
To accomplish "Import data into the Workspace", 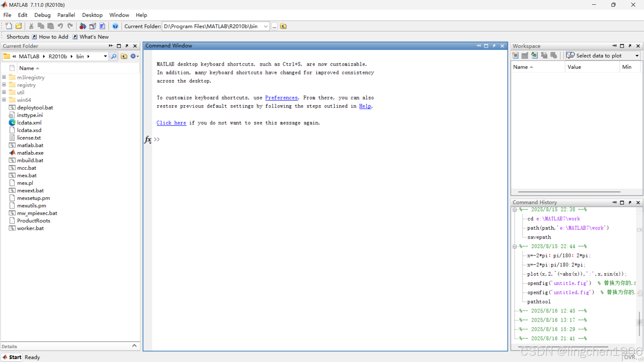I will (x=534, y=56).
